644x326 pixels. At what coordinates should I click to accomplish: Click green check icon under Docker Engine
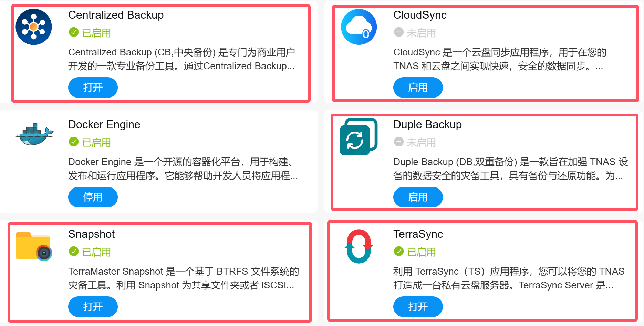pyautogui.click(x=74, y=142)
